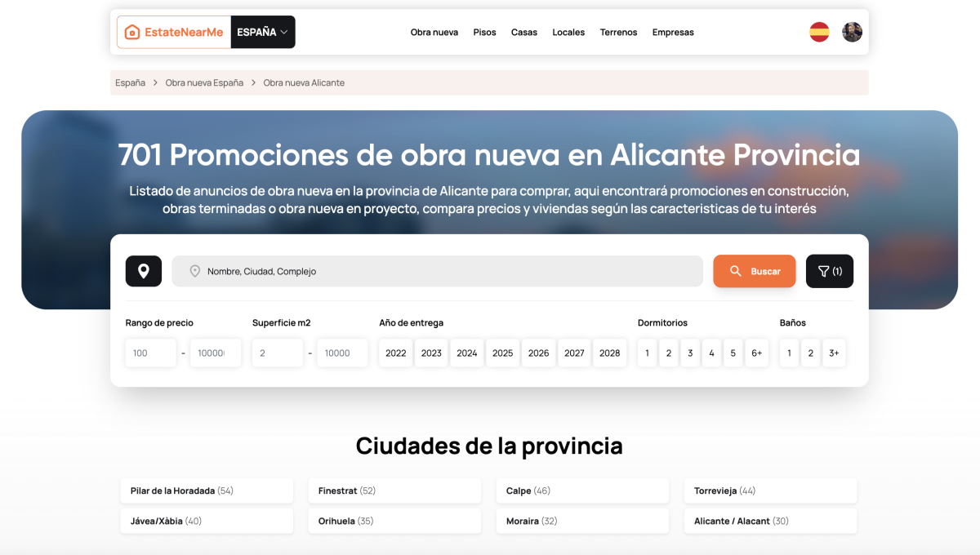Image resolution: width=980 pixels, height=555 pixels.
Task: Open the Obra nueva menu
Action: tap(434, 33)
